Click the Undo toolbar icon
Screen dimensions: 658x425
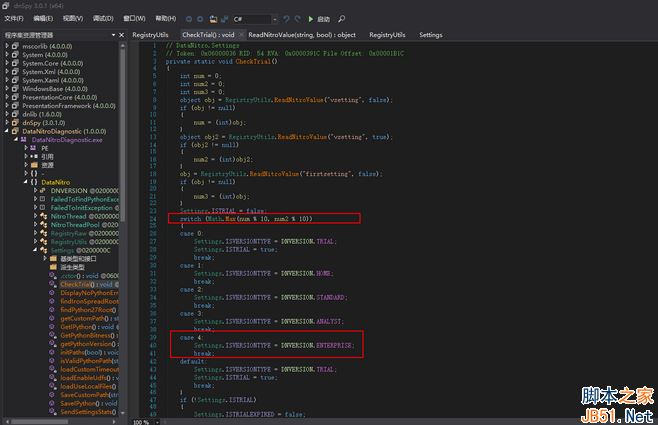tap(286, 19)
